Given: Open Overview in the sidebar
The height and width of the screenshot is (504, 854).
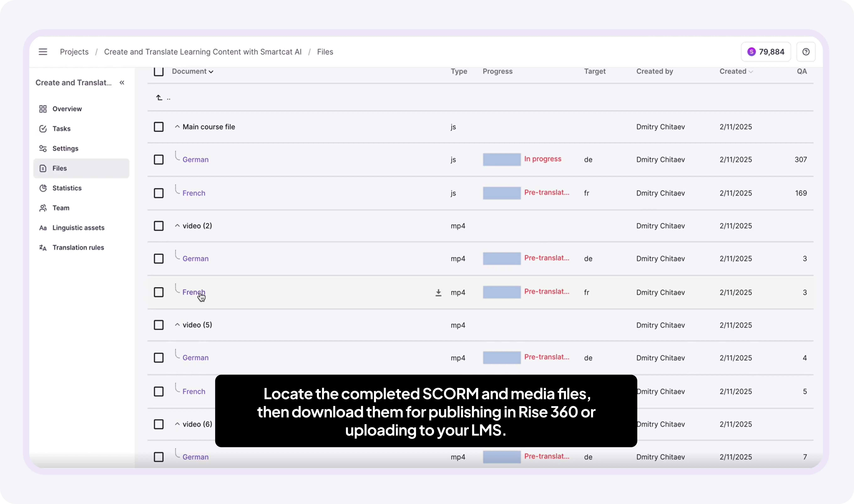Looking at the screenshot, I should (x=81, y=109).
